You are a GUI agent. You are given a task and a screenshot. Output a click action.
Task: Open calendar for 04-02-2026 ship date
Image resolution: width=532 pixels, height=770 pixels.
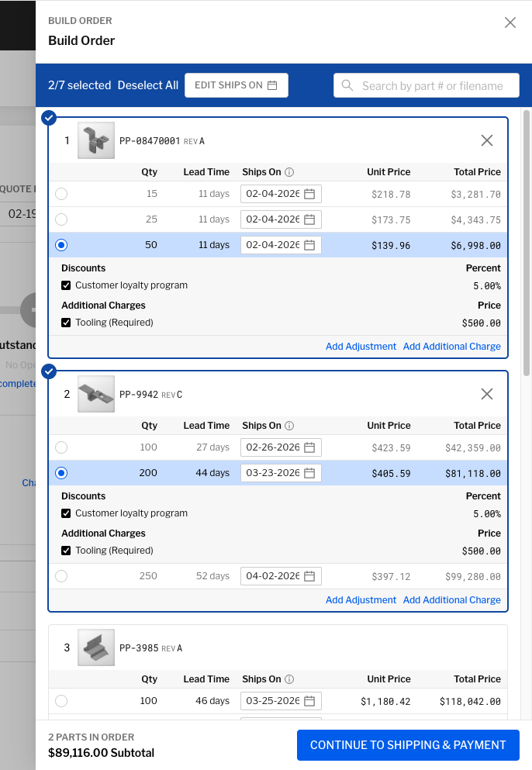click(x=309, y=576)
